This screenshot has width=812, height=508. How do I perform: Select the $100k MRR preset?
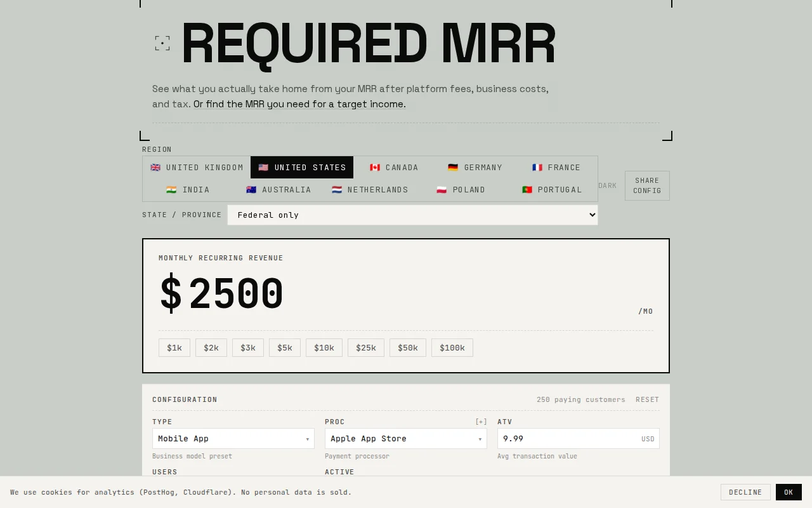click(x=452, y=348)
